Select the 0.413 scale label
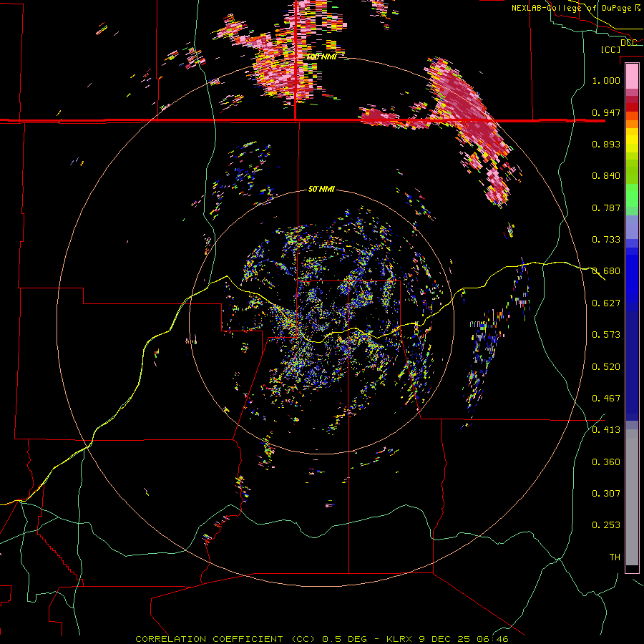Image resolution: width=644 pixels, height=644 pixels. (x=606, y=430)
